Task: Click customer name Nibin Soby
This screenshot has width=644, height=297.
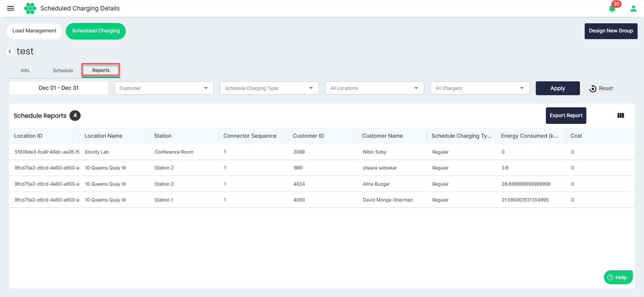Action: pyautogui.click(x=375, y=152)
